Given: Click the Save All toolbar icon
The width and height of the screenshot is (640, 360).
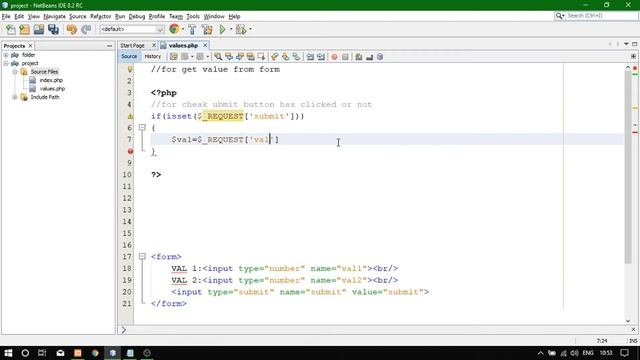Looking at the screenshot, I should point(53,29).
